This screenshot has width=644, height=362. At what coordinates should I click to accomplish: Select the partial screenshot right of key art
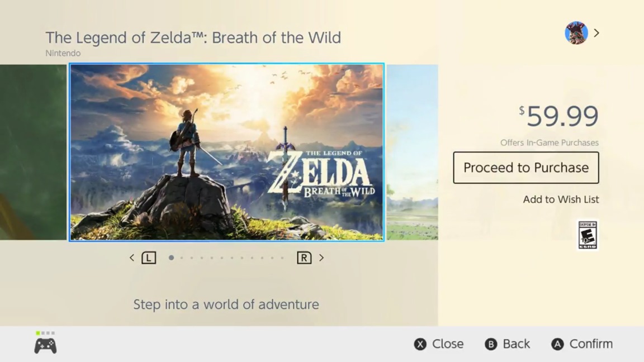tap(412, 152)
